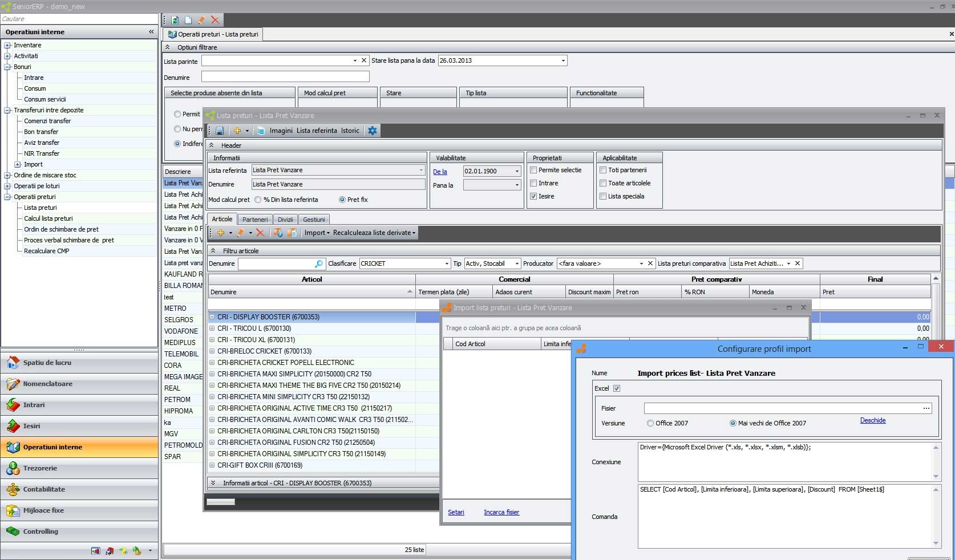Image resolution: width=955 pixels, height=560 pixels.
Task: Enable Toti partenerii checkbox
Action: tap(603, 170)
